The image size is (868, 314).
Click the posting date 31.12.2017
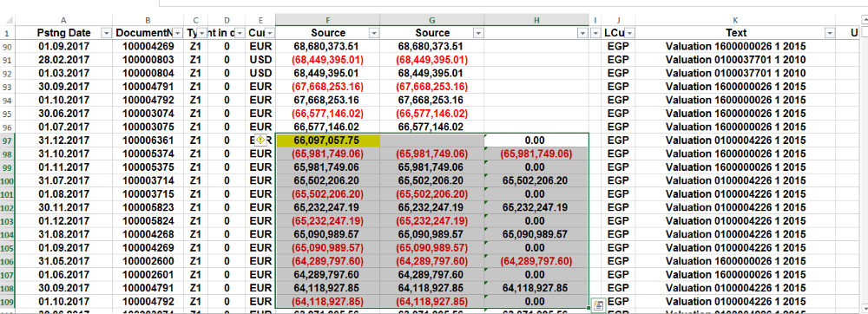(64, 140)
